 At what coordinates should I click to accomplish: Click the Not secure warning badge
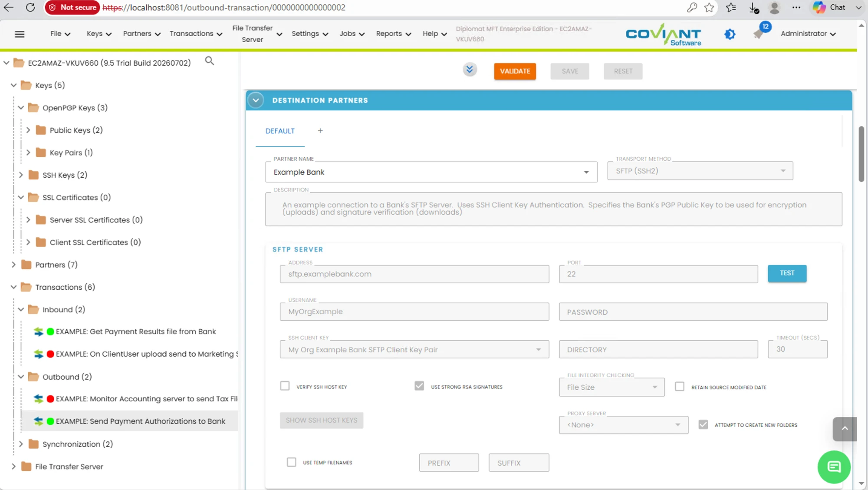(x=72, y=7)
